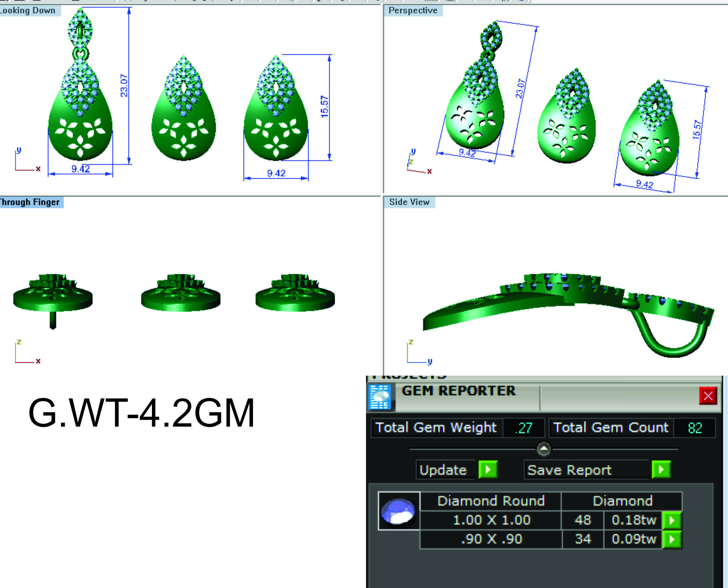Click the 0.18tw weight cell
The width and height of the screenshot is (728, 588).
pyautogui.click(x=634, y=520)
